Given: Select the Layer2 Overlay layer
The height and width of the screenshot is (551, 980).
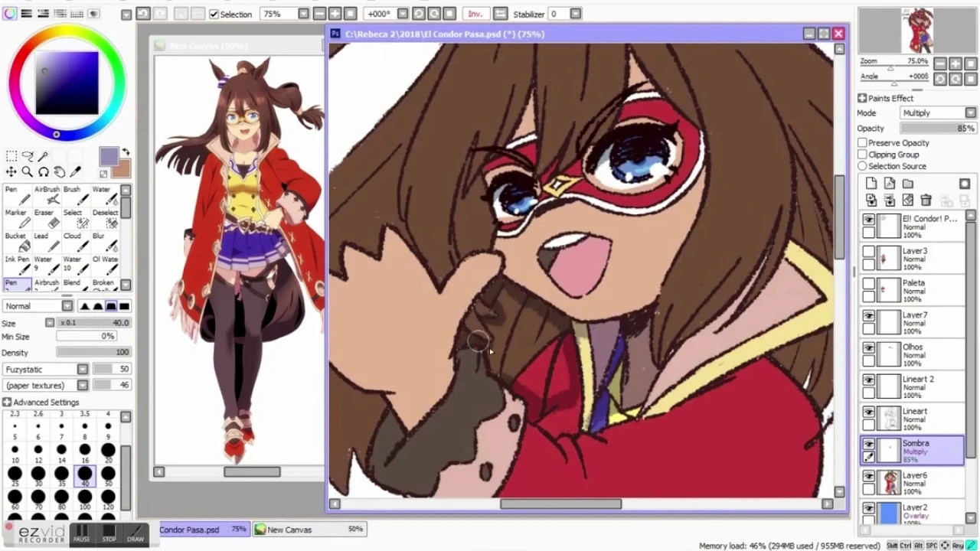Looking at the screenshot, I should (913, 513).
